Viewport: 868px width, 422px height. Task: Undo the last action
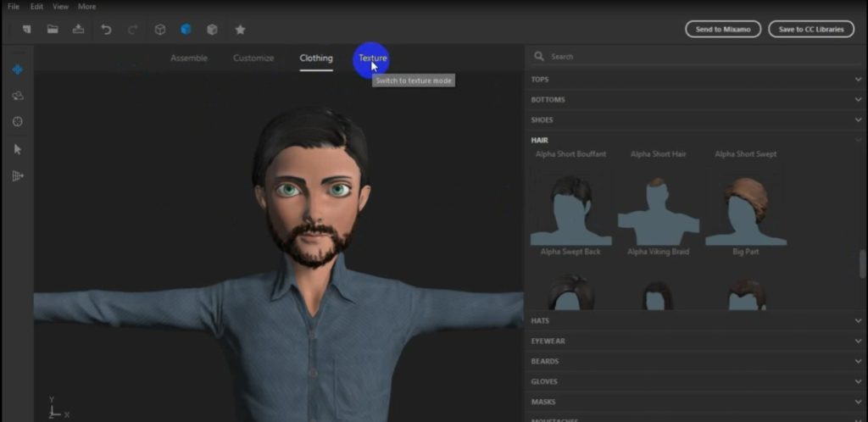pos(106,30)
